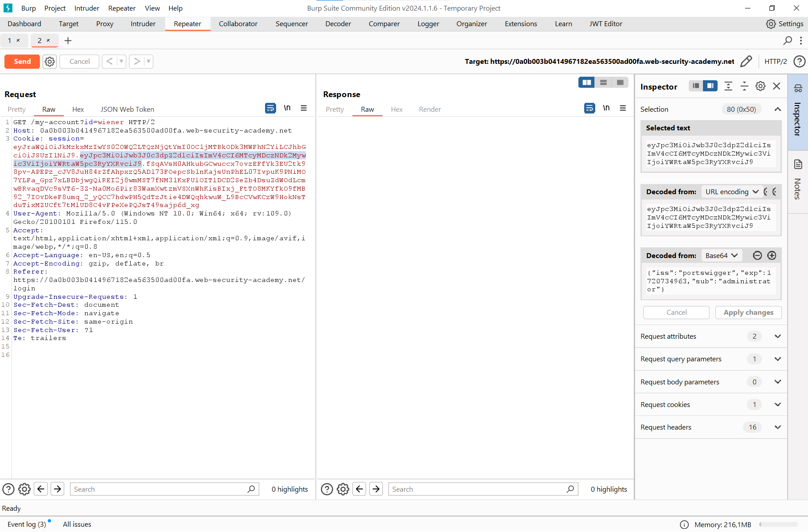Collapse all Inspector sections
Screen dimensions: 808x532
pos(745,86)
